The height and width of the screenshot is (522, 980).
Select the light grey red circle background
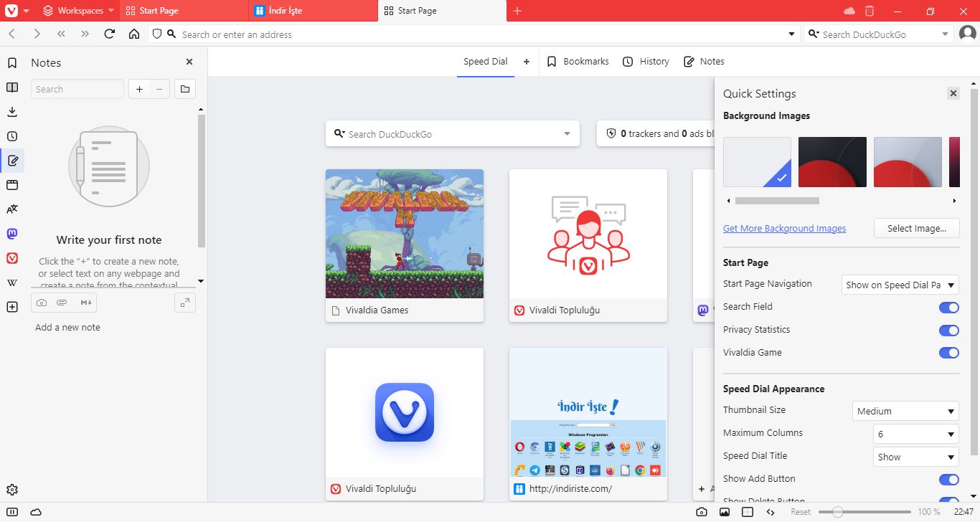point(908,162)
